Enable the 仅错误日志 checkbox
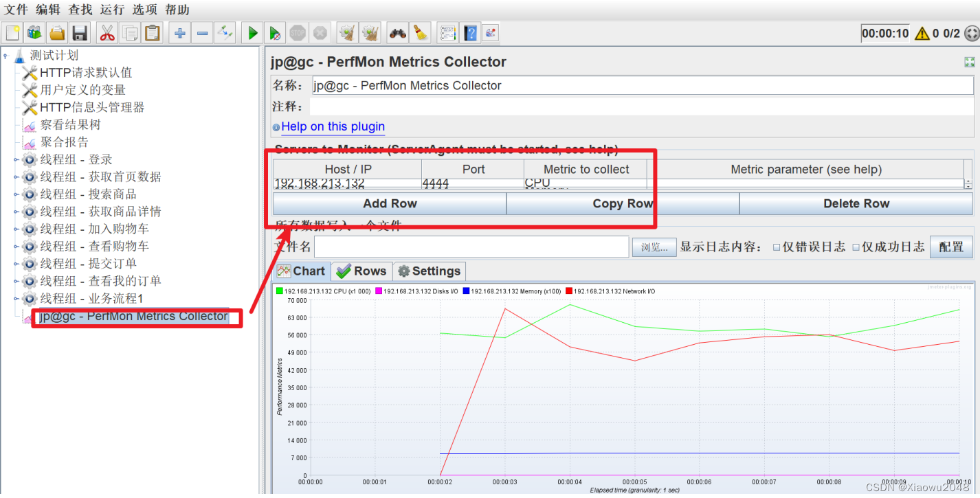Screen dimensions: 980x498 [x=777, y=247]
